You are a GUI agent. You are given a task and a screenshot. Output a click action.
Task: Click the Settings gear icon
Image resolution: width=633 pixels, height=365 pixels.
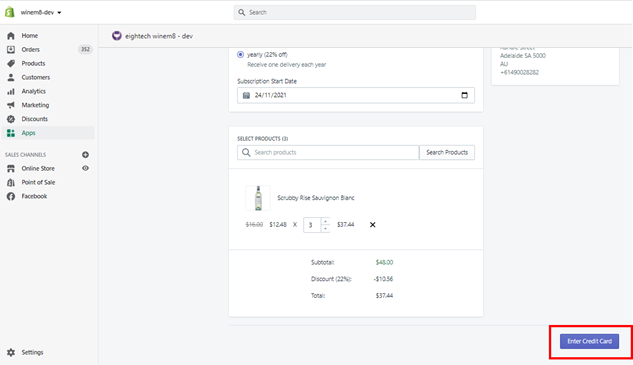[x=11, y=352]
